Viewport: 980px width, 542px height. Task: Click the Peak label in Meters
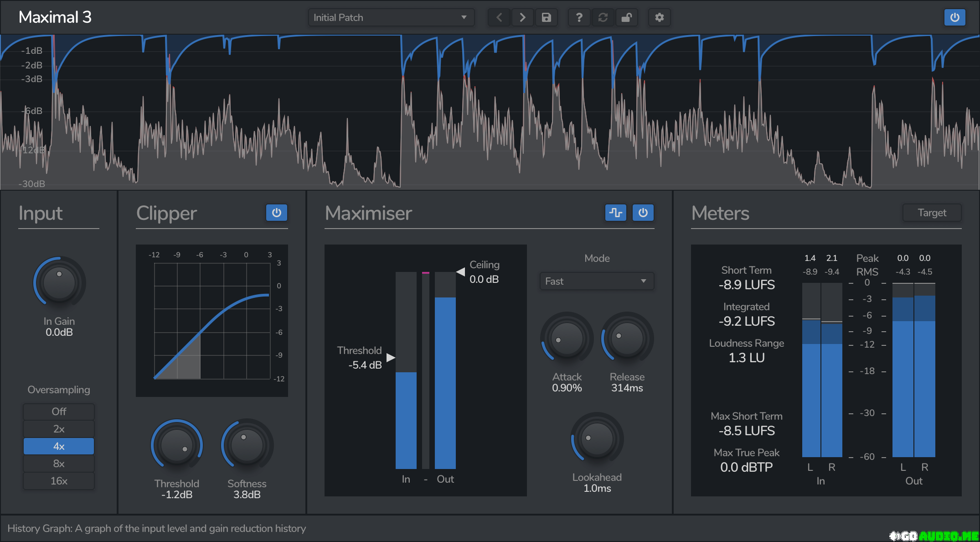point(867,259)
